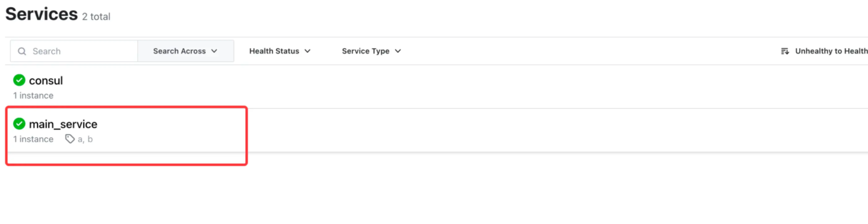Open the main_service service page
The image size is (868, 224).
(63, 124)
